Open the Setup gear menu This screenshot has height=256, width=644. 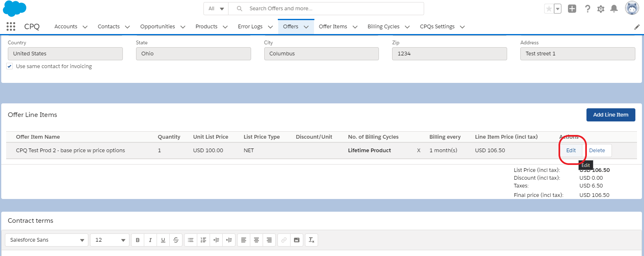[x=601, y=9]
